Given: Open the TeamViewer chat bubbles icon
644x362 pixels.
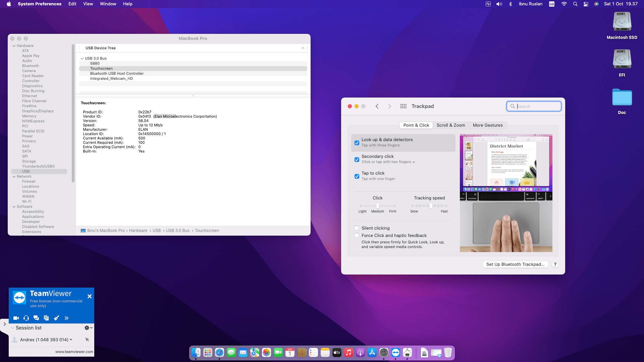Looking at the screenshot, I should 36,318.
